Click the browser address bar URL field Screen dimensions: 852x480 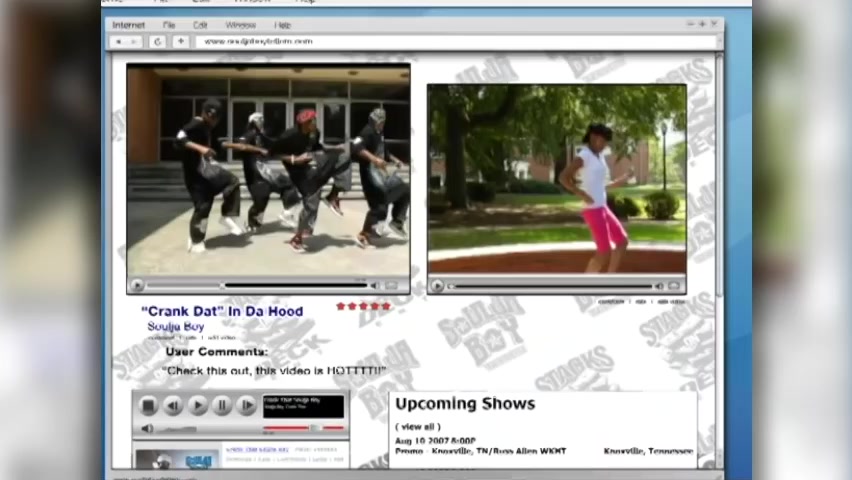tap(456, 41)
